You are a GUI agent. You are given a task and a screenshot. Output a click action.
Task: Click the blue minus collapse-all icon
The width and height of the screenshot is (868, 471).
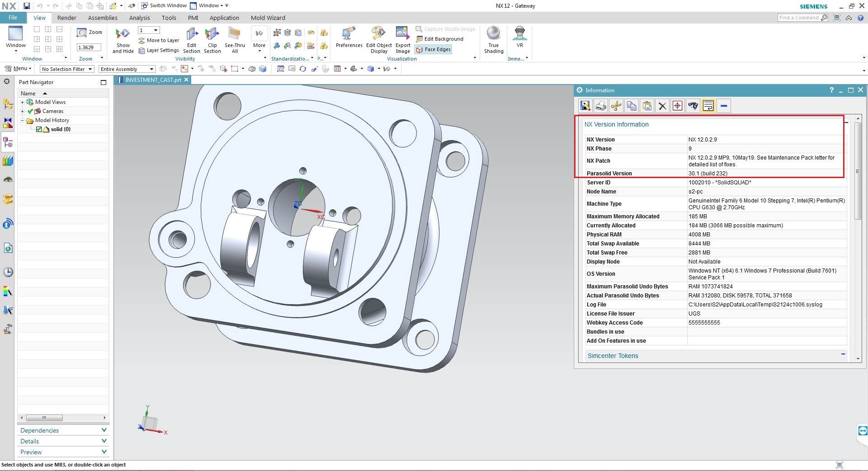coord(723,106)
